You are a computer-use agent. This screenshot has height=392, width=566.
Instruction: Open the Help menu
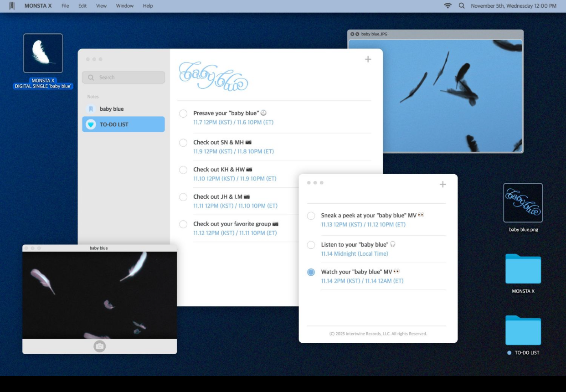pyautogui.click(x=148, y=6)
